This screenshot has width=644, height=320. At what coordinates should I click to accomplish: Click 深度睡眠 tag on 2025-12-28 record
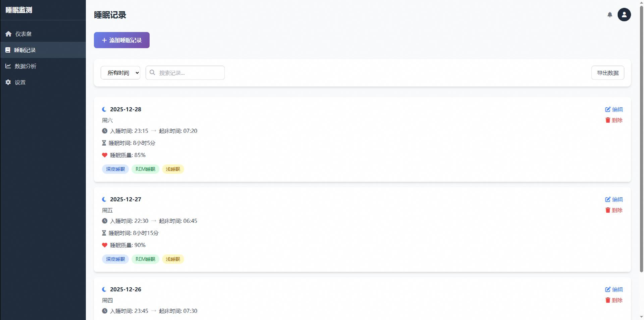click(115, 169)
